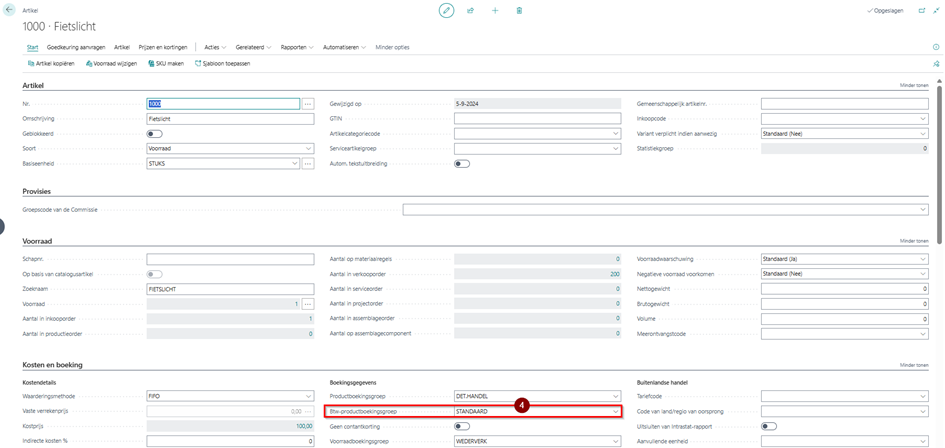Click the back arrow button

[10, 10]
